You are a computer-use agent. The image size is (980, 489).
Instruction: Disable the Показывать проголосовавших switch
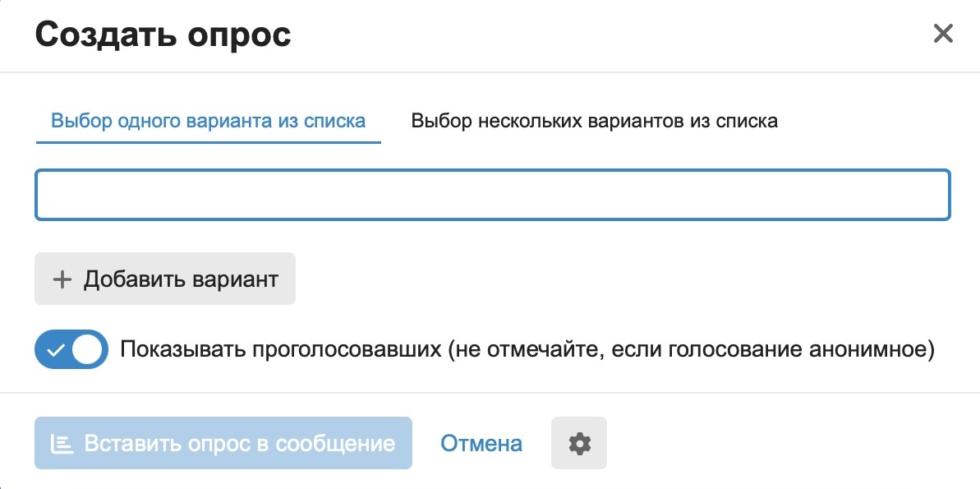click(x=71, y=349)
